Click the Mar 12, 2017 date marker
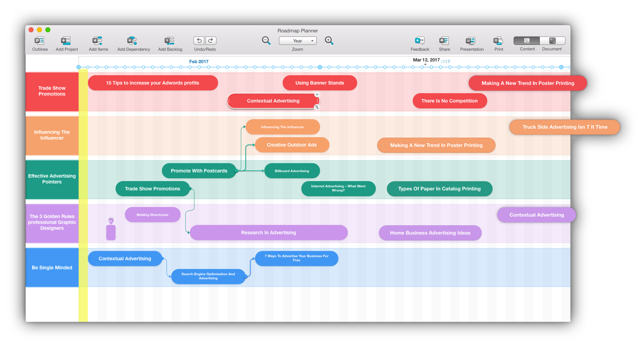The width and height of the screenshot is (644, 347). coord(426,60)
